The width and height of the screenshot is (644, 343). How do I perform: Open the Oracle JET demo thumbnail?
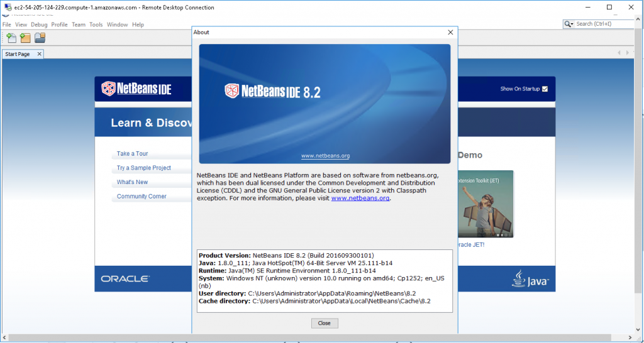coord(485,204)
